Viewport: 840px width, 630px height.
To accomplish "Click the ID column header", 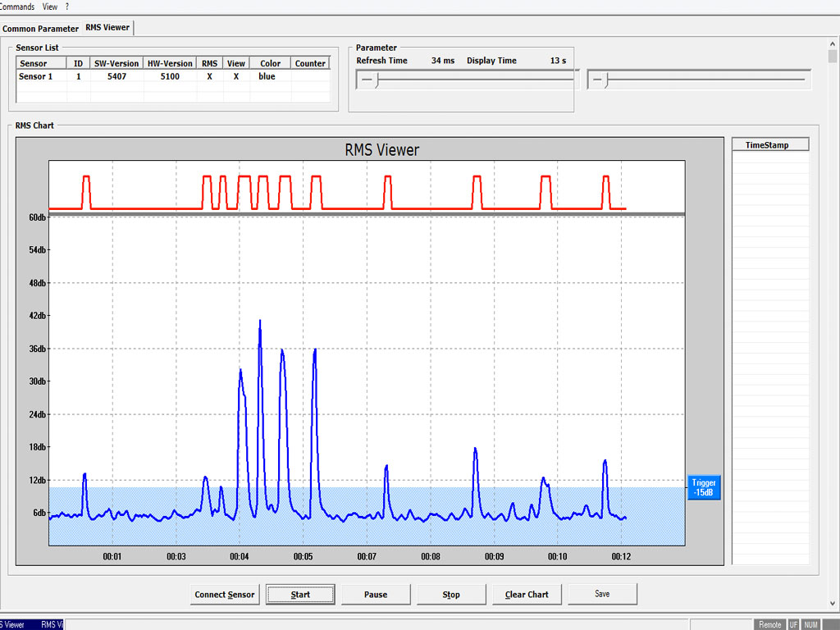I will point(78,63).
